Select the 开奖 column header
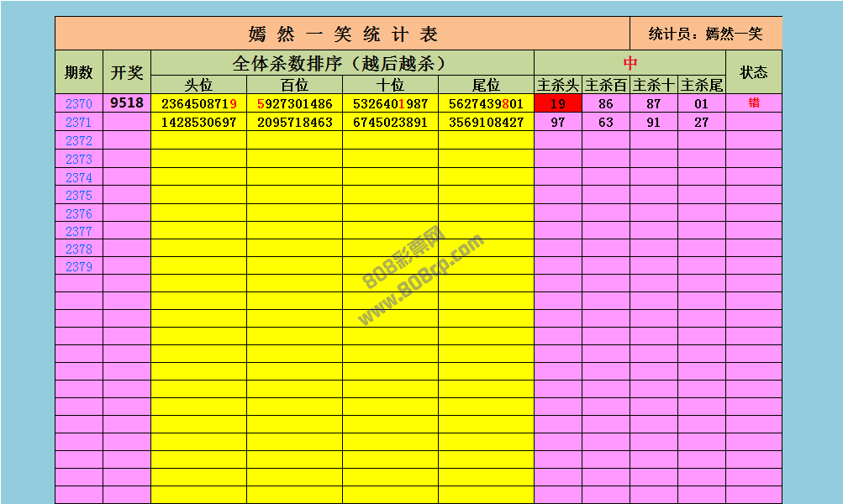The width and height of the screenshot is (843, 504). [x=127, y=72]
